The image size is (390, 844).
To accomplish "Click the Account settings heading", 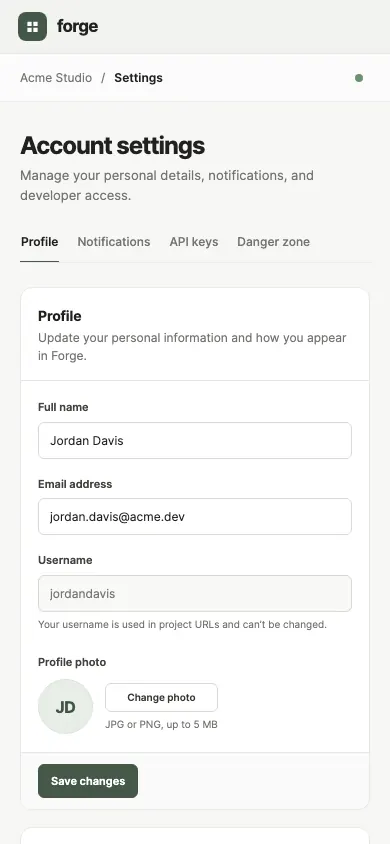I will tap(112, 146).
